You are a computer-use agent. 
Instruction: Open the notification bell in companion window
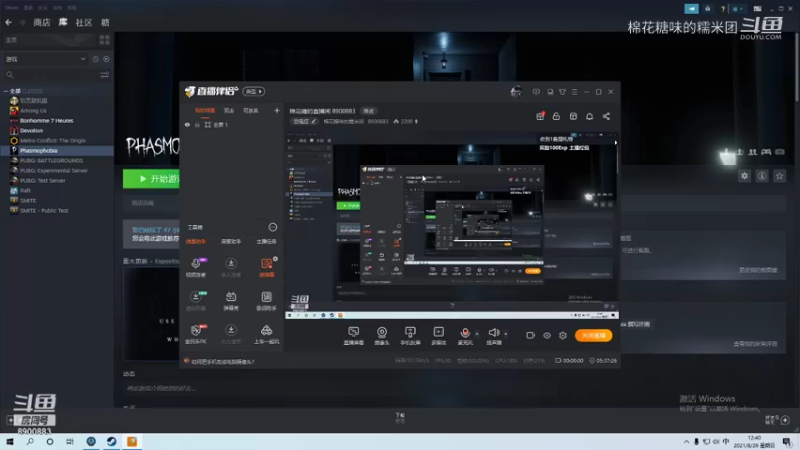point(589,116)
